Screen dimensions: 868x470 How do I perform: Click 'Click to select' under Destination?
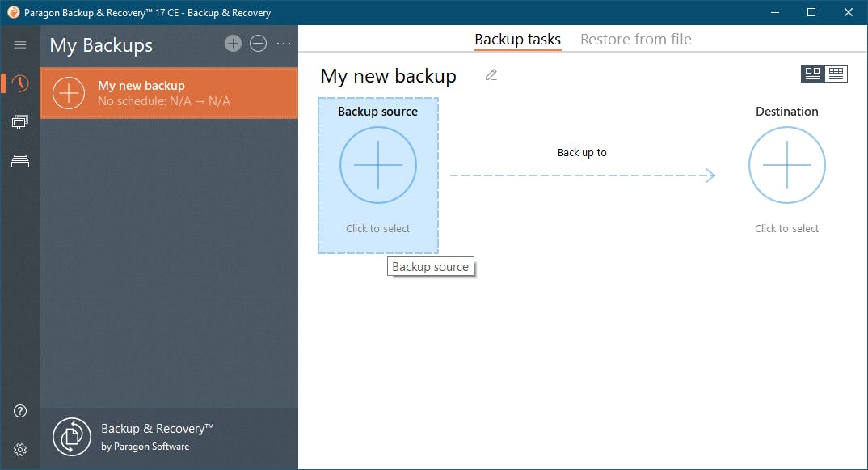[786, 228]
